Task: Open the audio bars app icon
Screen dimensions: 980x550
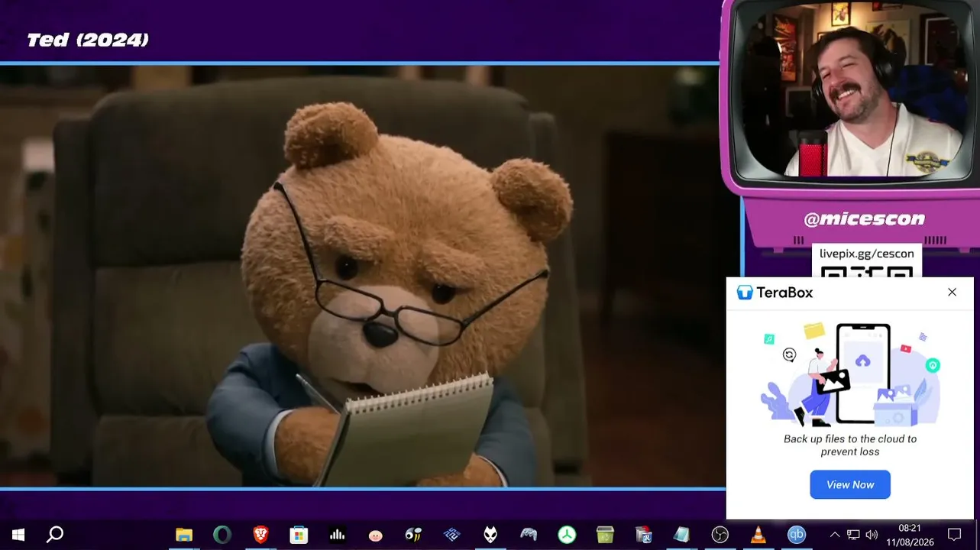Action: [337, 535]
